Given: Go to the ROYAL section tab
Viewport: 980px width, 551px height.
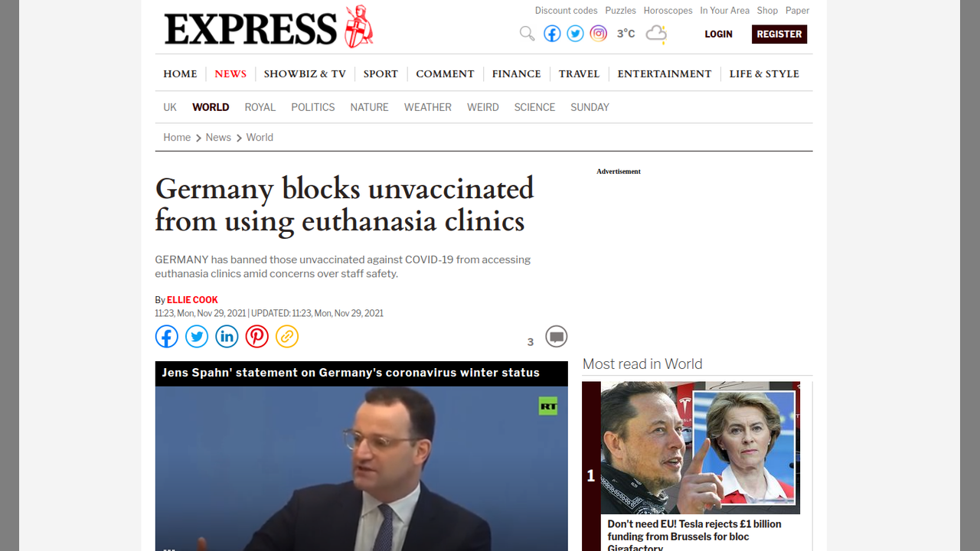Looking at the screenshot, I should point(260,107).
